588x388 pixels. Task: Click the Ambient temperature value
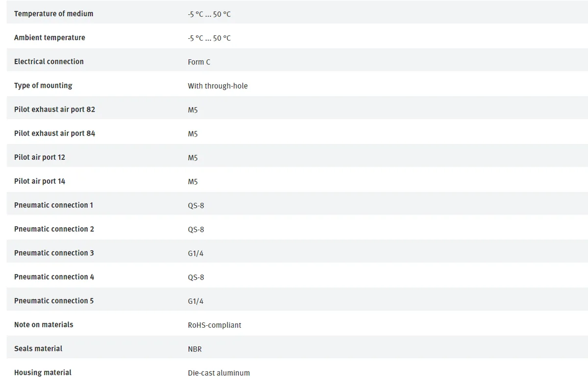209,38
